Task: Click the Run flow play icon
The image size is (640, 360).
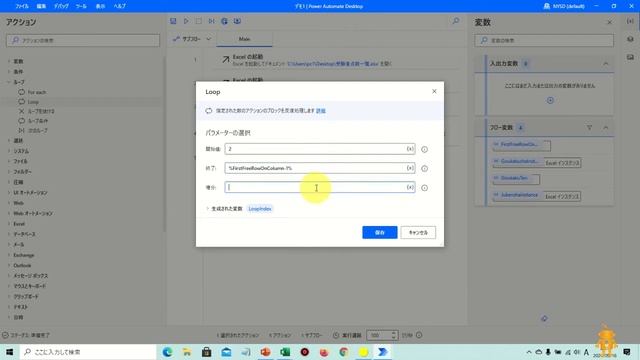Action: [x=186, y=21]
